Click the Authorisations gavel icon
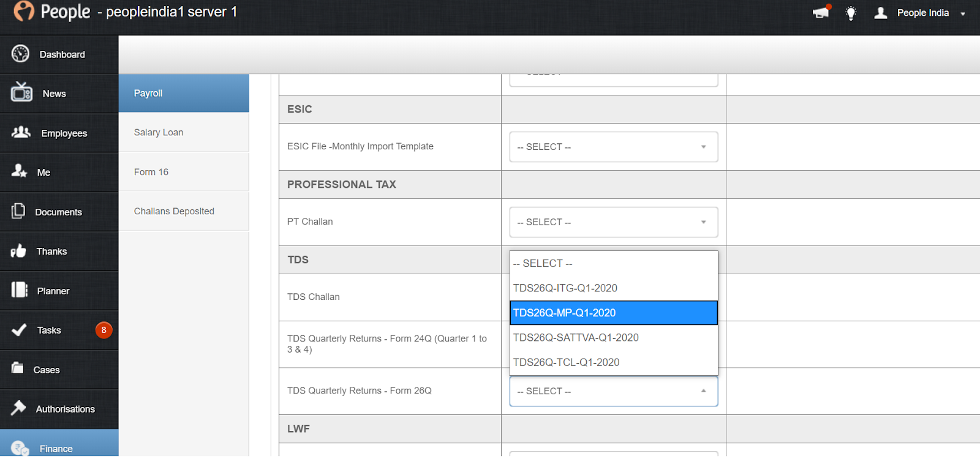This screenshot has width=980, height=467. (18, 408)
